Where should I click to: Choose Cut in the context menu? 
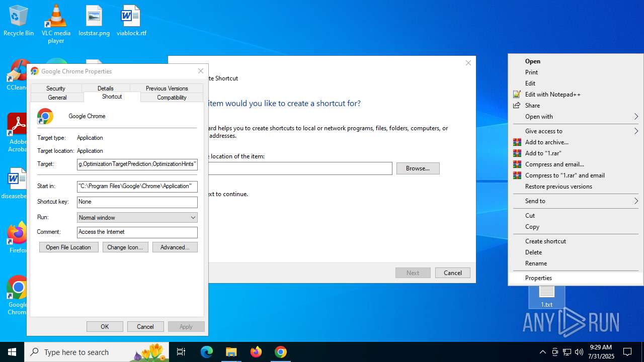point(576,216)
